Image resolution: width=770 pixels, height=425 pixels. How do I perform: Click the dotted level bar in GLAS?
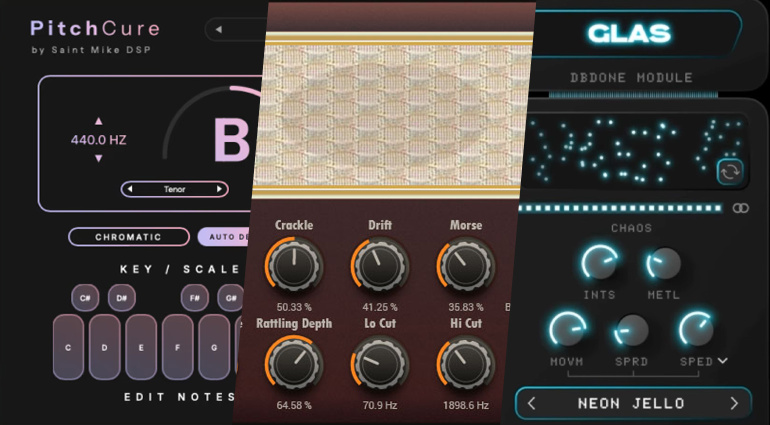620,208
